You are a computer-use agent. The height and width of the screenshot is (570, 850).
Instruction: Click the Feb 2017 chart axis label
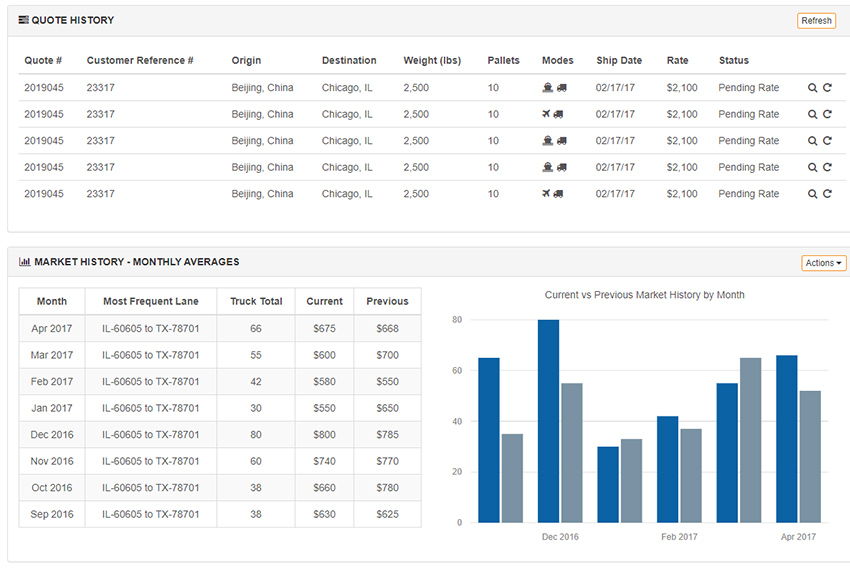click(679, 536)
